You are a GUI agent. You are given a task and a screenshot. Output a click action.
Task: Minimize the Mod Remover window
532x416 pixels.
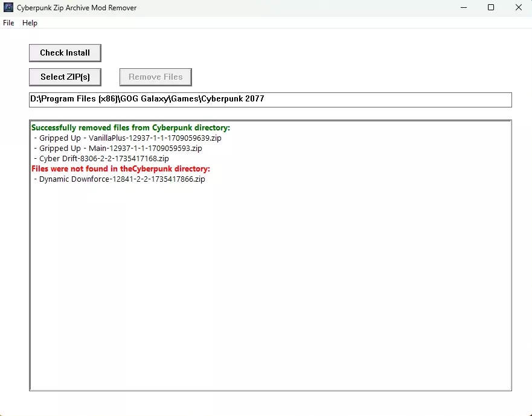click(464, 7)
